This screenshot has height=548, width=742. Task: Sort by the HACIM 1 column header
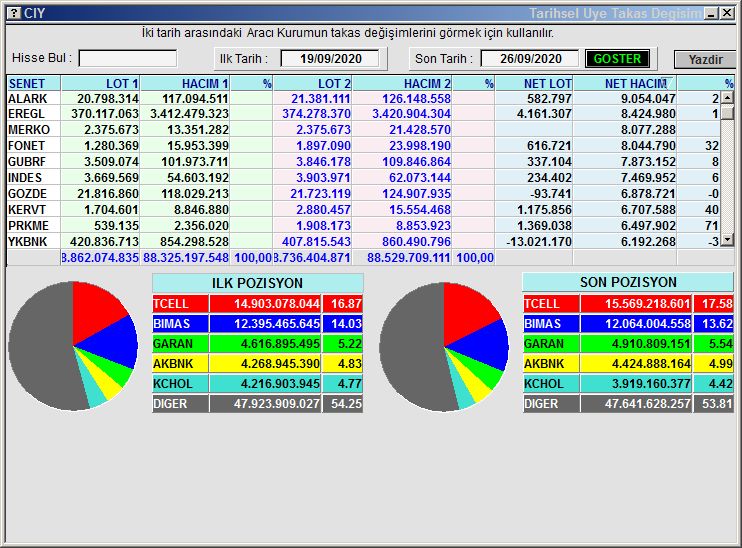click(185, 83)
